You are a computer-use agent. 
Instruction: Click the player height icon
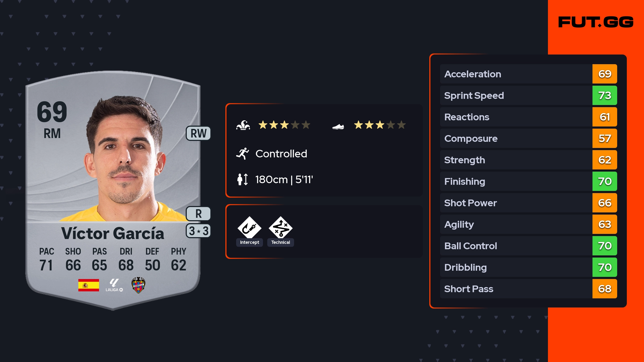point(243,179)
